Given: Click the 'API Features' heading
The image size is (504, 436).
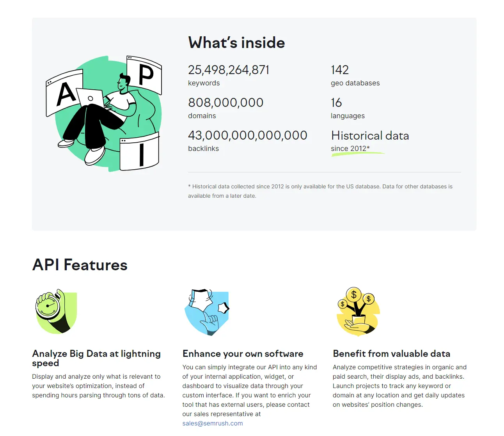Looking at the screenshot, I should [80, 265].
